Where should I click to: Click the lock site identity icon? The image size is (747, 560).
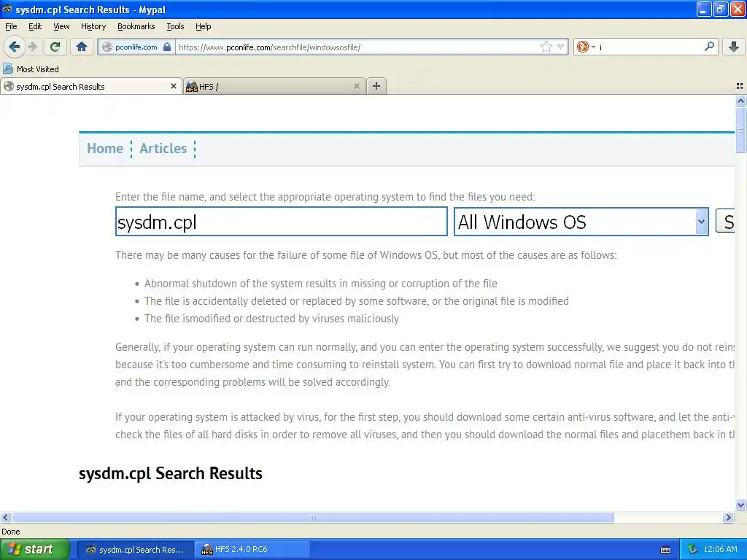click(x=167, y=47)
